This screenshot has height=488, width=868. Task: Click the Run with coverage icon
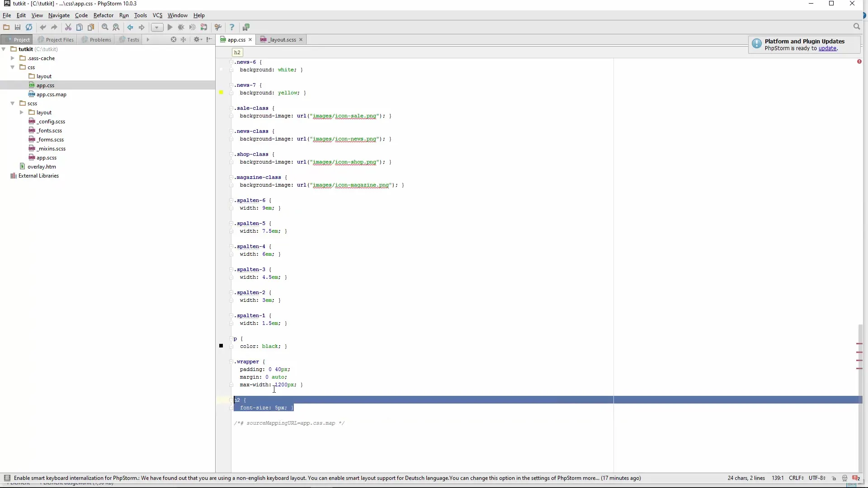[193, 27]
